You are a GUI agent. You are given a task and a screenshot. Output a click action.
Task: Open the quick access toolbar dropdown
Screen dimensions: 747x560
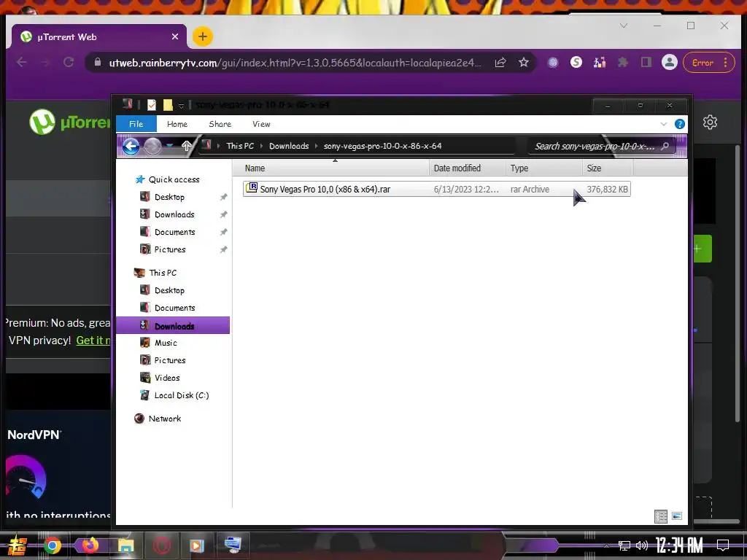pos(181,105)
